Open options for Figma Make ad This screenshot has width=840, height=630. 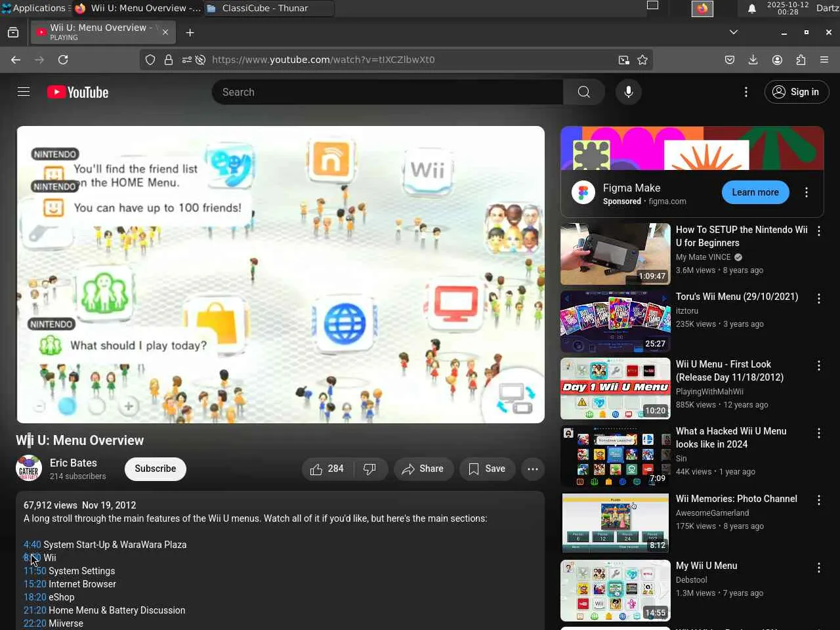click(807, 192)
